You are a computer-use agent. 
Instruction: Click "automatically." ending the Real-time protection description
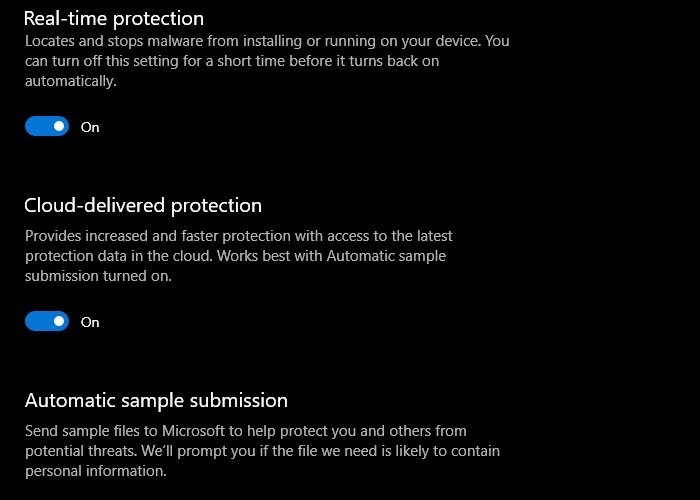[x=70, y=82]
